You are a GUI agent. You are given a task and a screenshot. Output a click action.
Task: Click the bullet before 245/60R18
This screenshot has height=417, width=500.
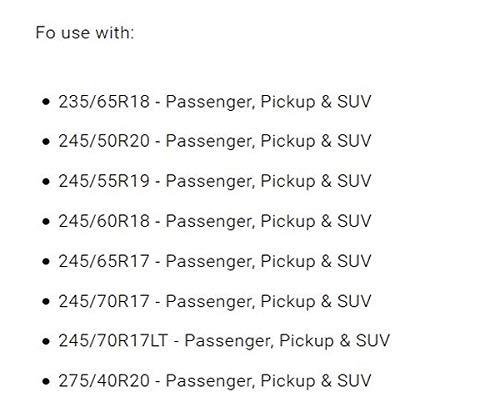click(46, 221)
